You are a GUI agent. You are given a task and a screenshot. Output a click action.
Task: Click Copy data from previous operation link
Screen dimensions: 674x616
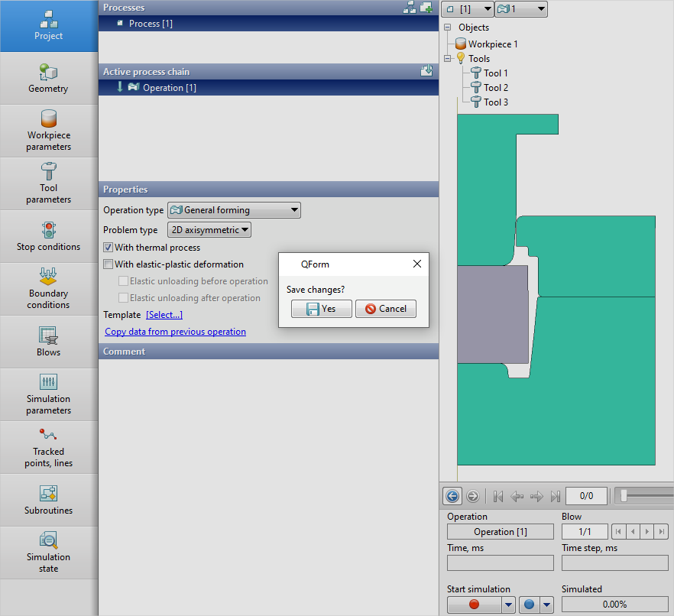(x=175, y=332)
